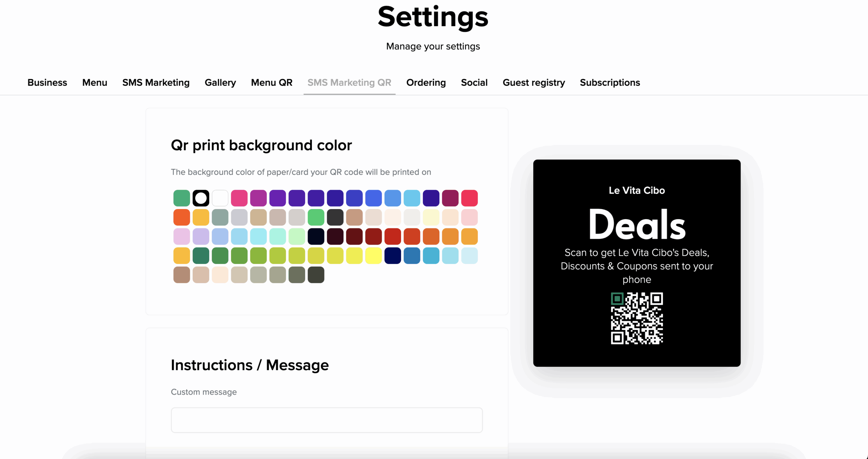868x459 pixels.
Task: Open the Guest registry tab
Action: tap(534, 82)
